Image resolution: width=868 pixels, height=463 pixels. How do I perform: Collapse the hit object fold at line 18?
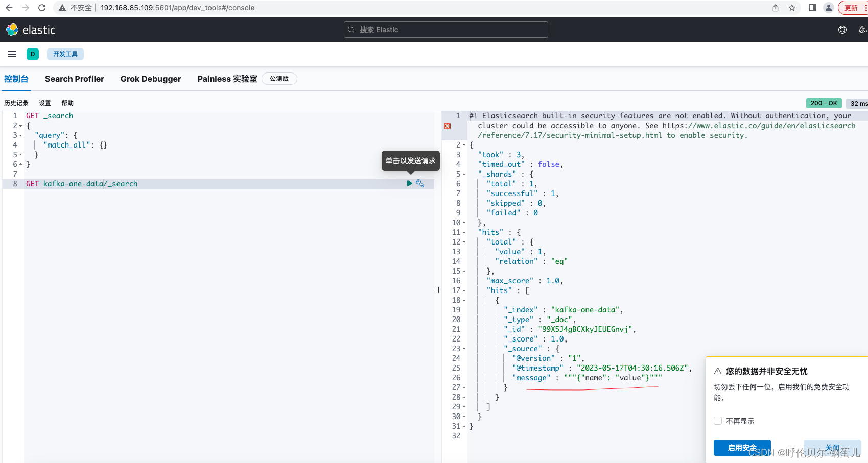point(464,300)
